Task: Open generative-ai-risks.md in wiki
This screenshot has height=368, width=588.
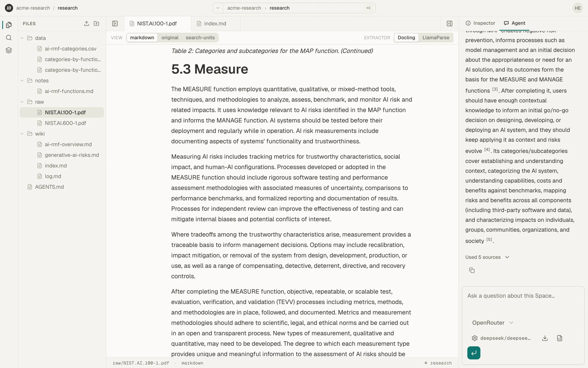Action: (62, 155)
